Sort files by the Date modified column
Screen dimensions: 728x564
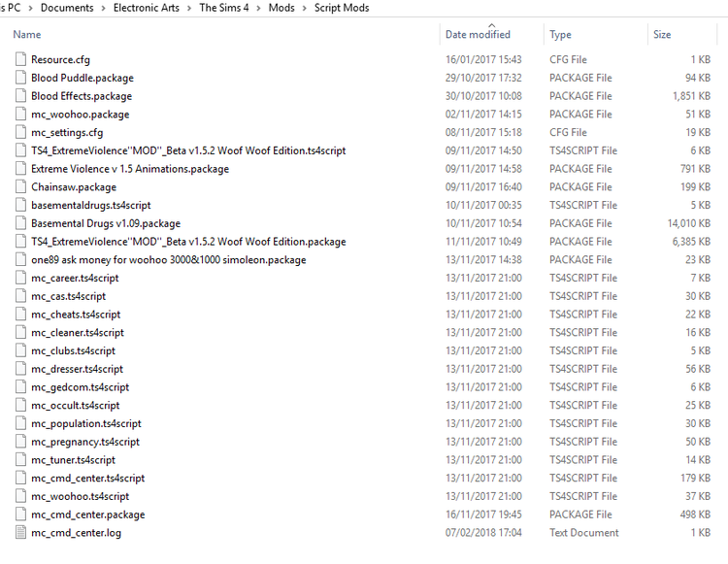click(x=478, y=34)
